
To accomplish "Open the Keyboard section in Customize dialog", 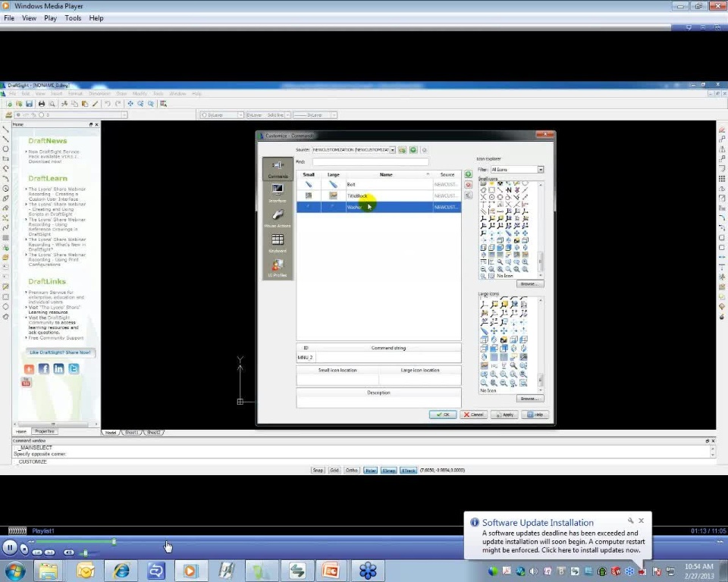I will (278, 242).
